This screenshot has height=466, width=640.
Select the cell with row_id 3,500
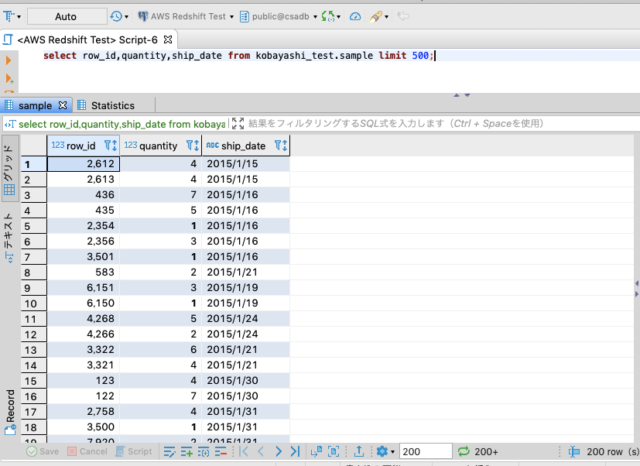83,427
